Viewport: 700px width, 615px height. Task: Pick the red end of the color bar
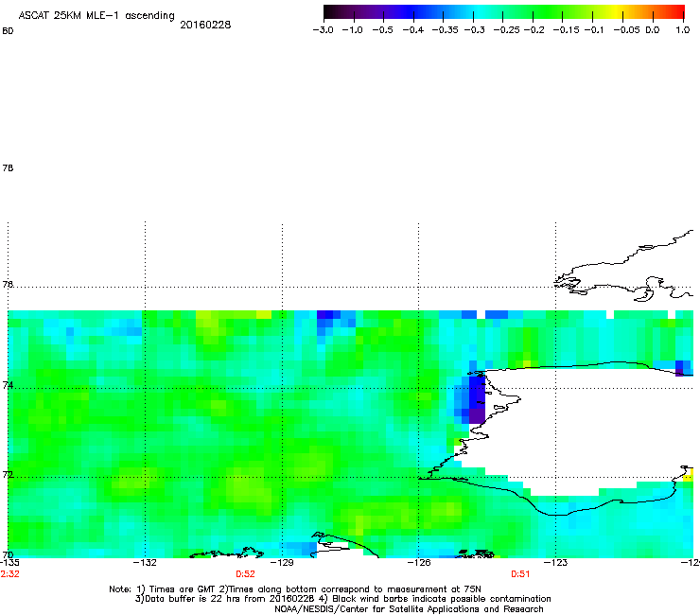coord(676,11)
